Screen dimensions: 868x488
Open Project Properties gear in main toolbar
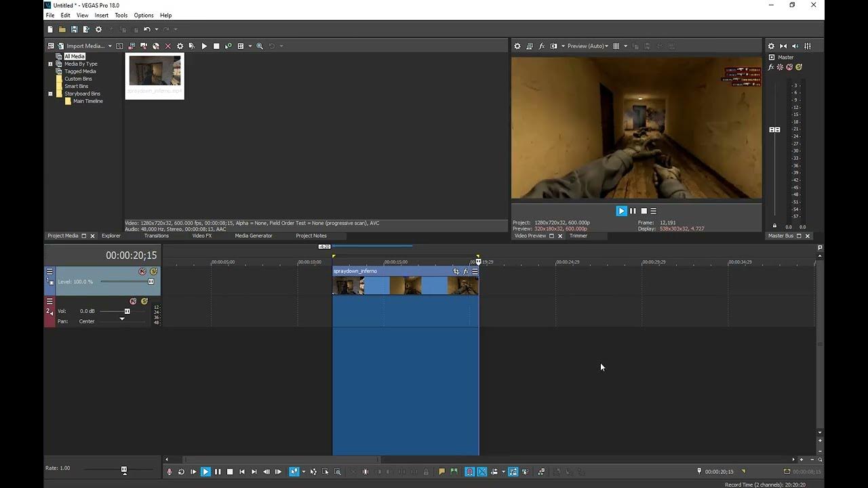(98, 29)
